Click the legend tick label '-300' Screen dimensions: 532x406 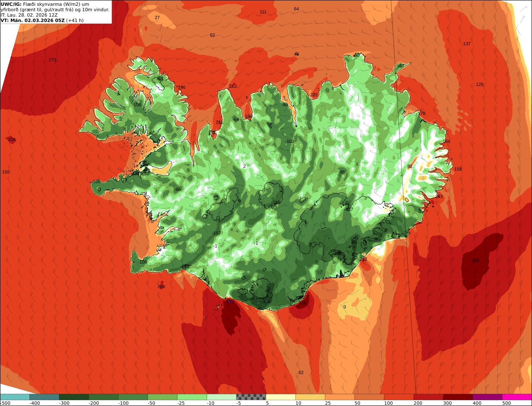(64, 403)
